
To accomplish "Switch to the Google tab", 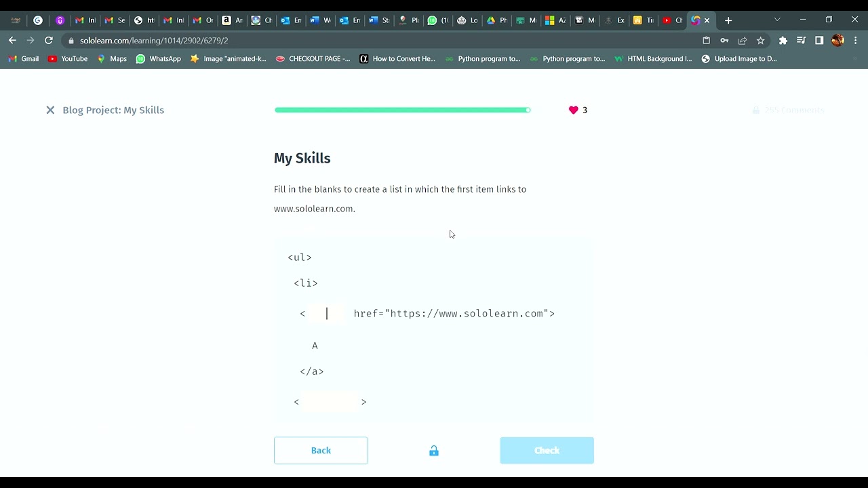I will [x=38, y=20].
